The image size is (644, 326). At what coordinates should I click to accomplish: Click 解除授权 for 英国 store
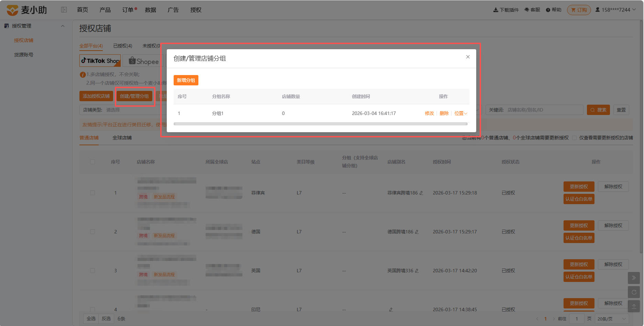tap(613, 264)
